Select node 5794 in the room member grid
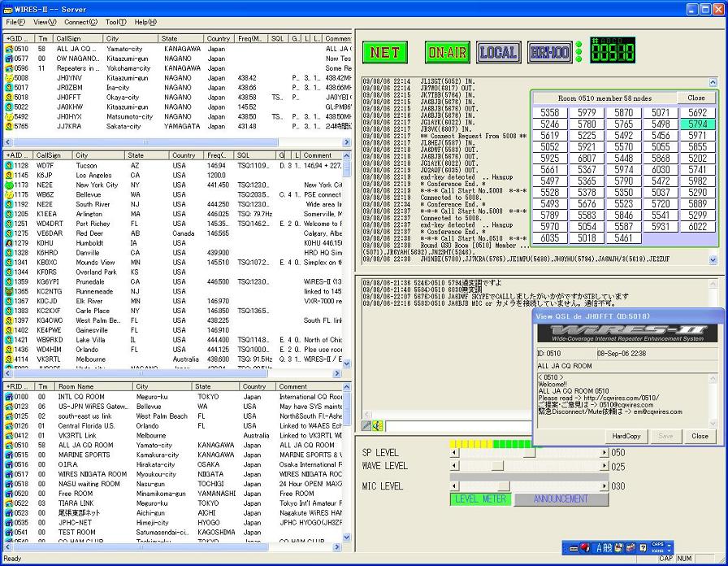Viewport: 728px width, 566px height. point(697,124)
